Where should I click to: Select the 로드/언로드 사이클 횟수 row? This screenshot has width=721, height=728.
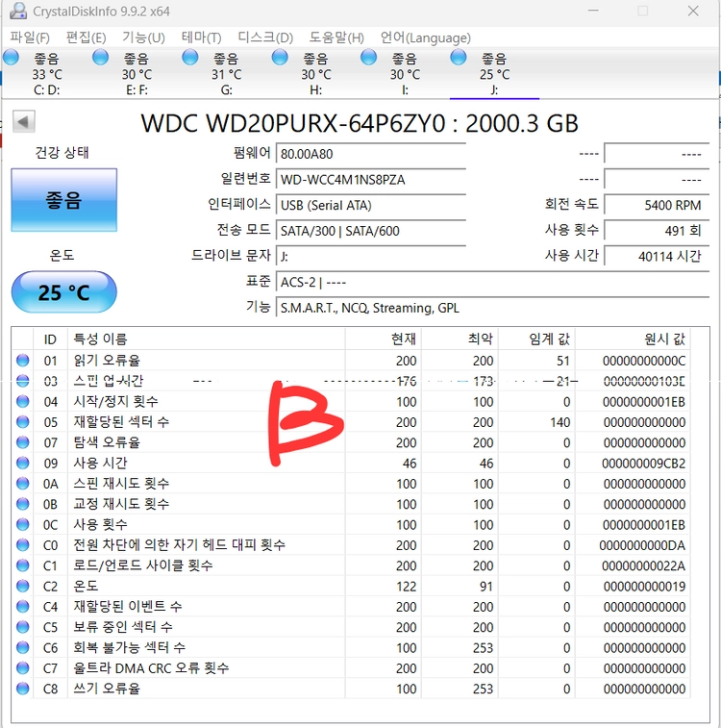(x=351, y=565)
